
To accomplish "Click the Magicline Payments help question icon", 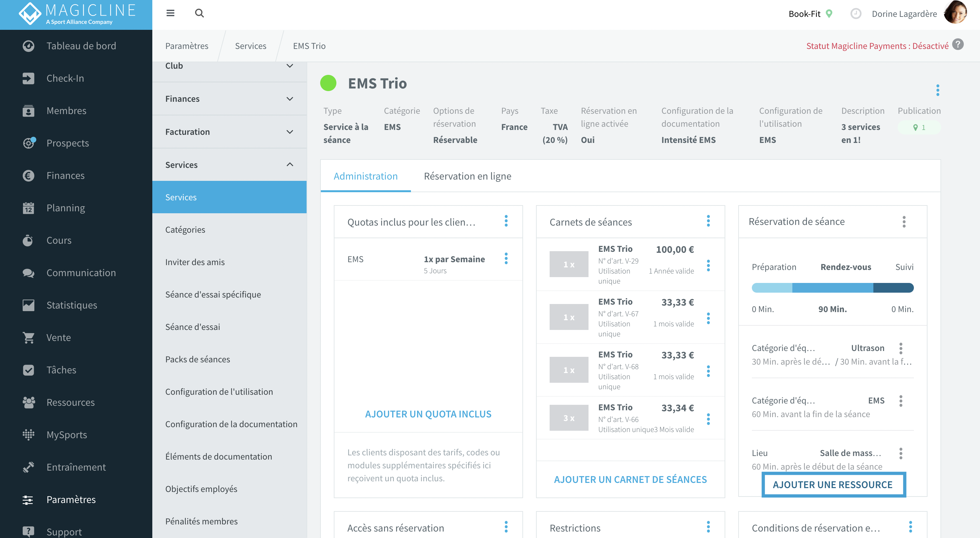I will (958, 45).
